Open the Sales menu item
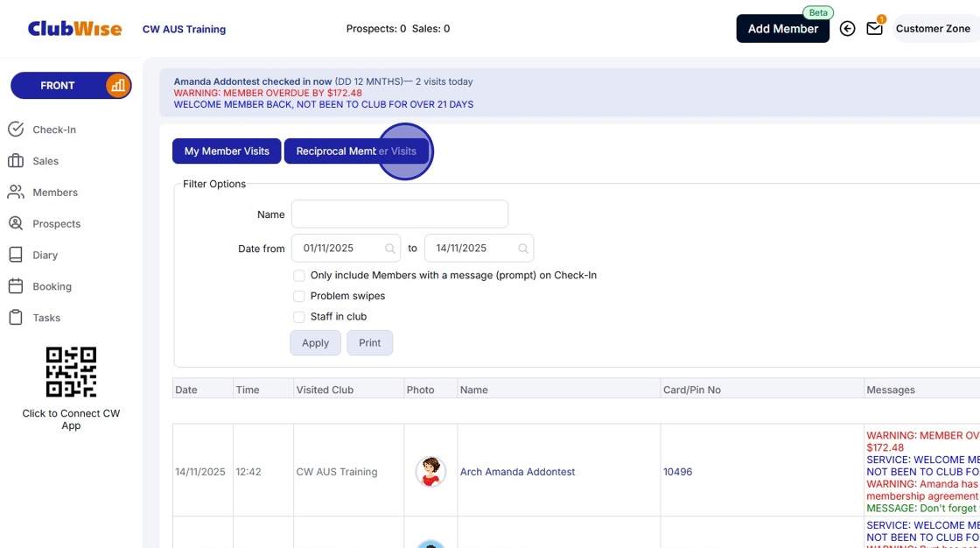This screenshot has width=980, height=548. click(45, 161)
